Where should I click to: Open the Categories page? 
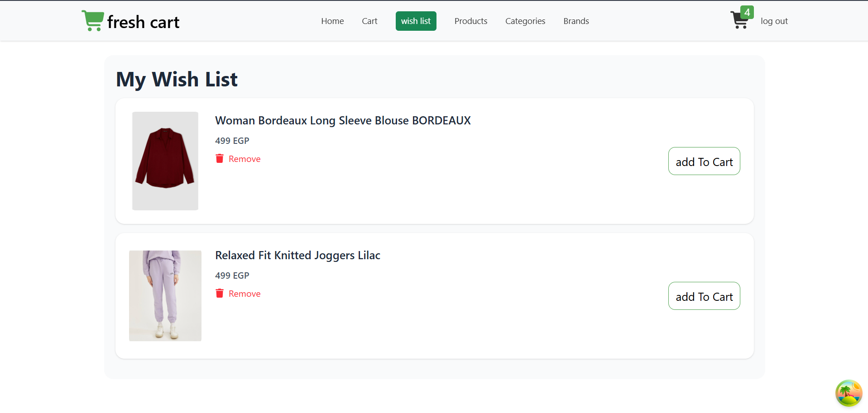click(x=525, y=21)
